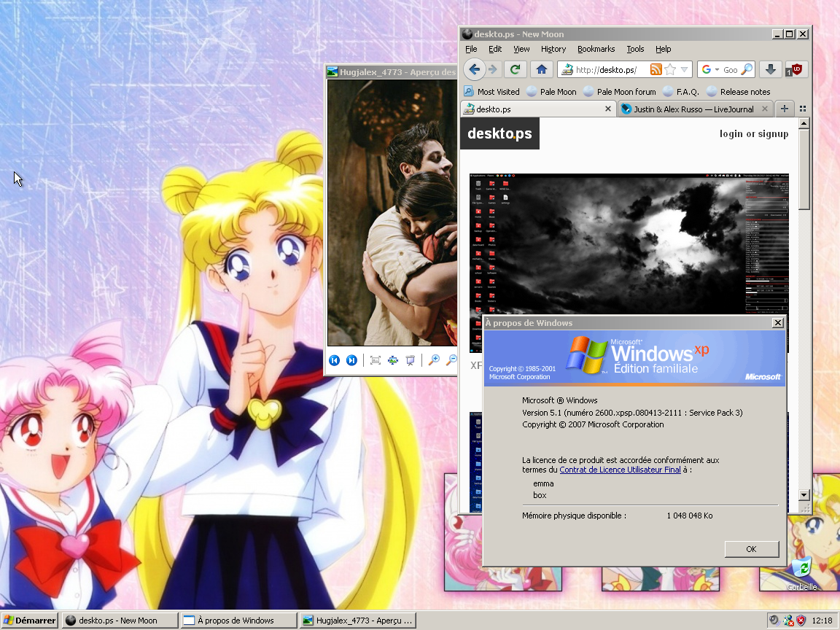Switch the image to best-fit view
Viewport: 840px width, 630px height.
pos(375,360)
